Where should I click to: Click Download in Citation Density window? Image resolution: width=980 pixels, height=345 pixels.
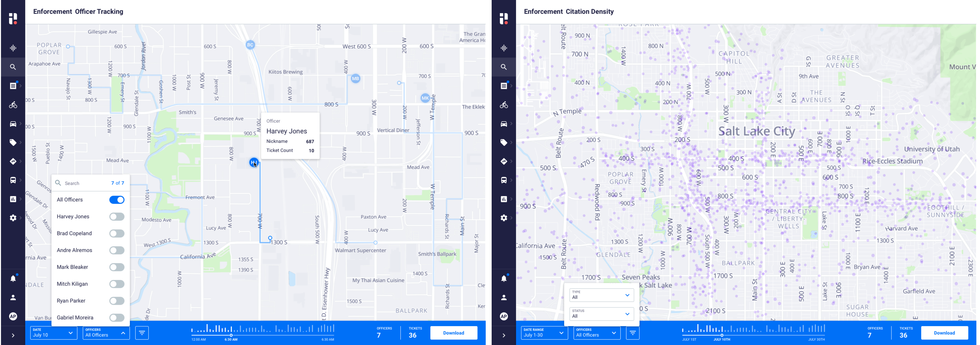[x=944, y=333]
